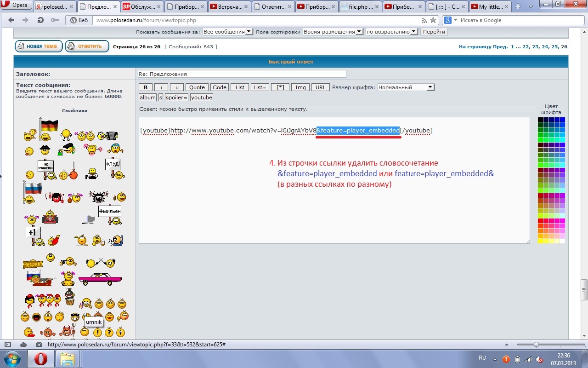
Task: Click the 'spoiler=' BBCode button
Action: click(176, 98)
